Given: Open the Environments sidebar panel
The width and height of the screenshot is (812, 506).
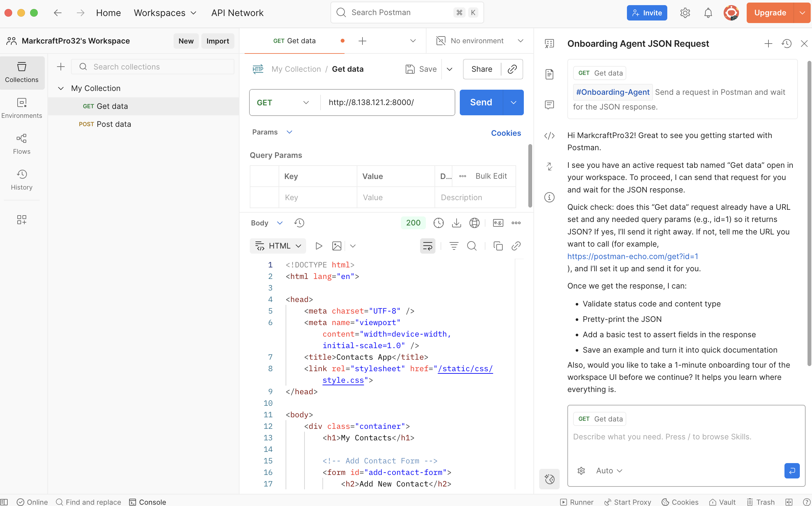Looking at the screenshot, I should [x=22, y=109].
